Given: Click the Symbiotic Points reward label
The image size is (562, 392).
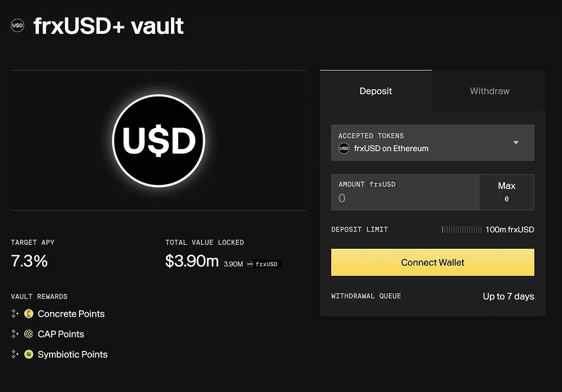Looking at the screenshot, I should point(72,354).
